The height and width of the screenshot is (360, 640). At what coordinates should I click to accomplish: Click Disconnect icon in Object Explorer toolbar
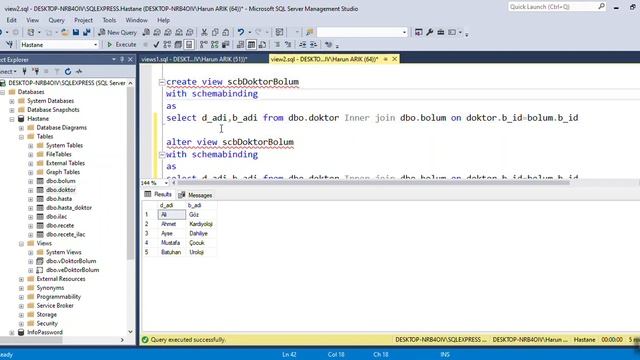tap(36, 71)
